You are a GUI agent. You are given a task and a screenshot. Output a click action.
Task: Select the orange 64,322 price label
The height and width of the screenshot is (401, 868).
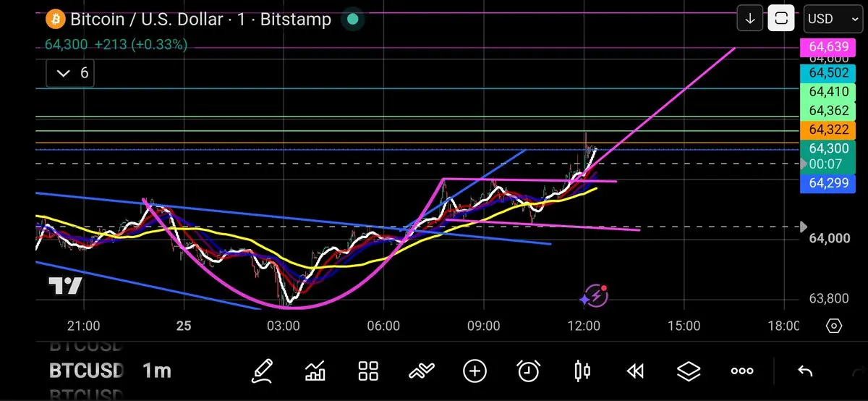pos(828,130)
